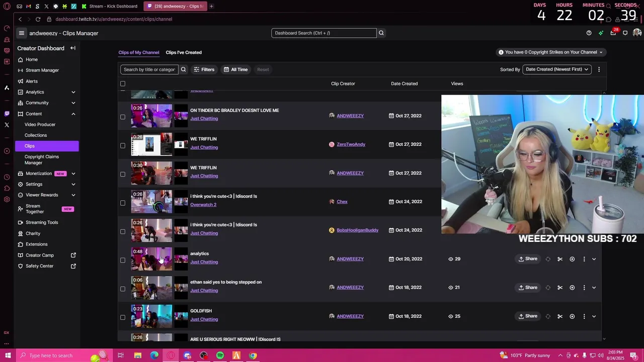Open Overwatch 2 category link
The height and width of the screenshot is (362, 644).
click(x=203, y=205)
